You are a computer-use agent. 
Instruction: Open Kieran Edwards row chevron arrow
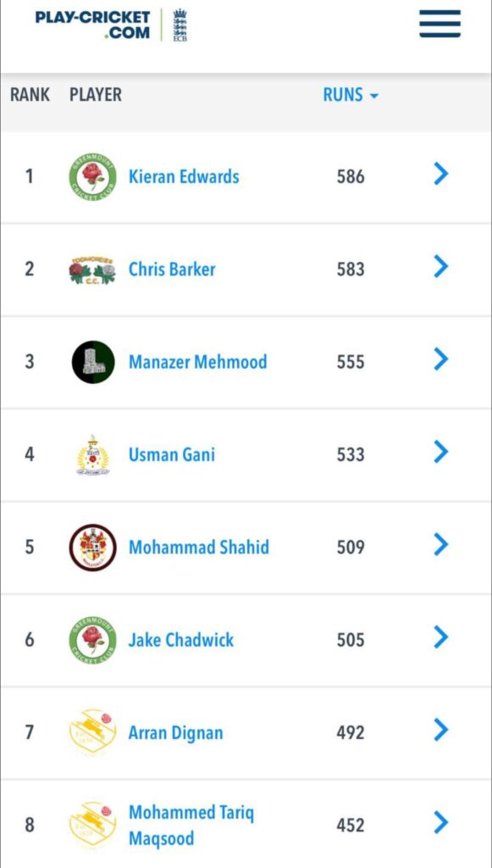point(440,175)
